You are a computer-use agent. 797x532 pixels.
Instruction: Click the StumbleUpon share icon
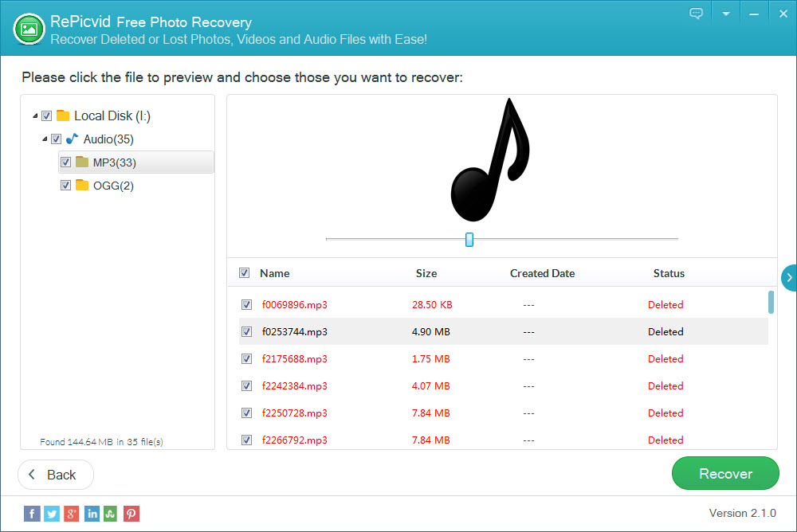[111, 514]
